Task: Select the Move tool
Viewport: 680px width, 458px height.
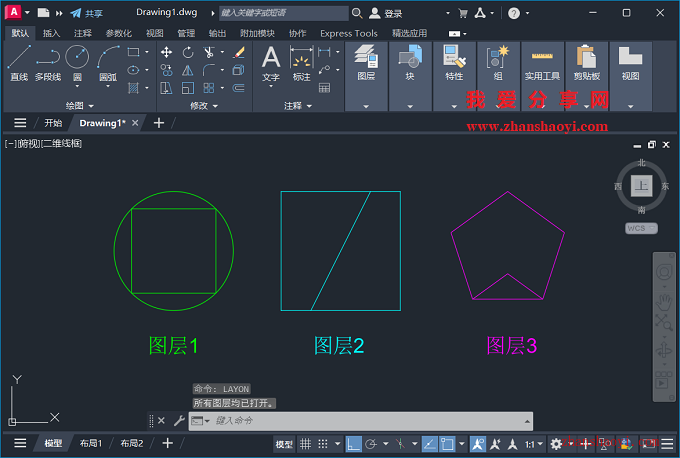Action: tap(166, 52)
